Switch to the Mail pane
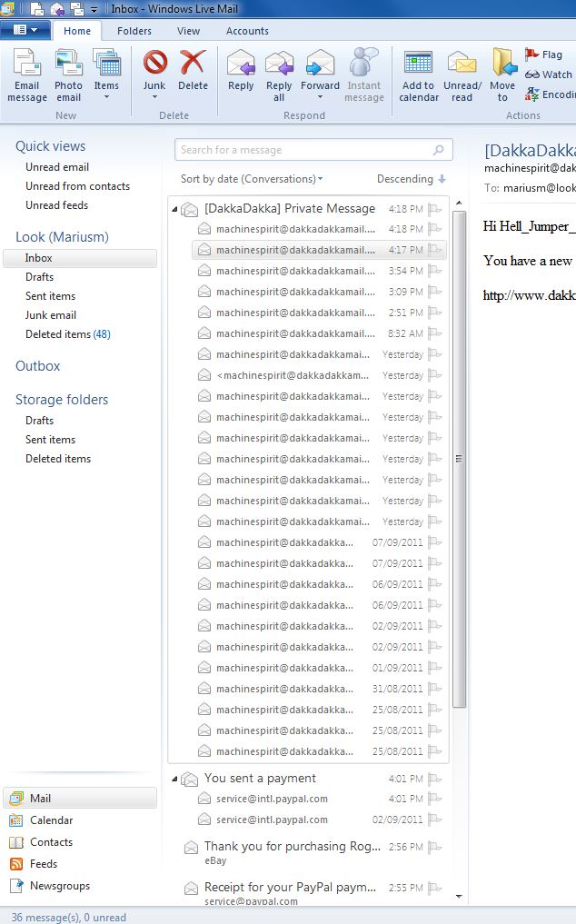 [x=80, y=799]
